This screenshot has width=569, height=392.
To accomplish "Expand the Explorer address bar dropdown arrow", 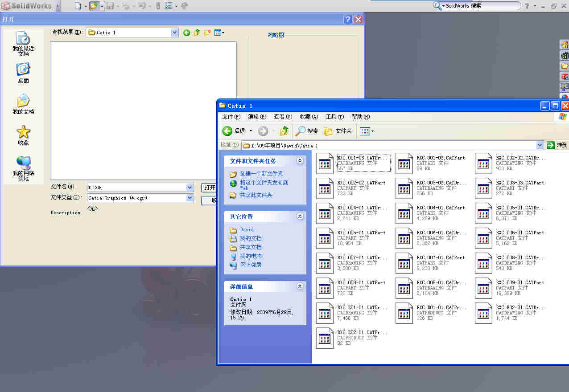I will (x=540, y=145).
